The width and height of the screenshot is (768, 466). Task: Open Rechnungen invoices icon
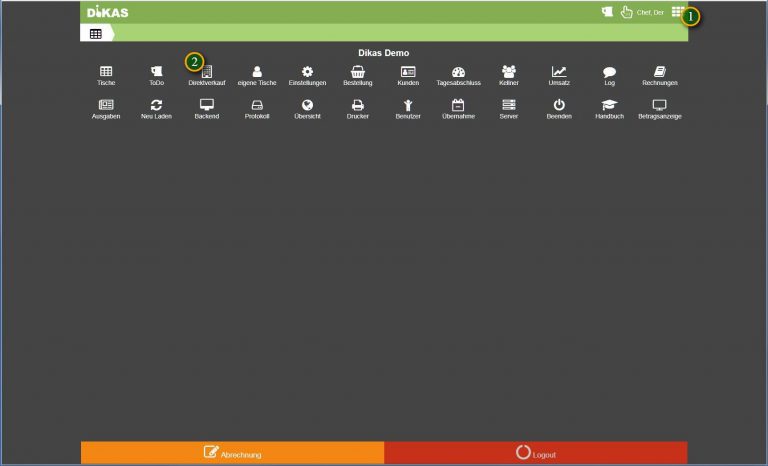pos(660,72)
